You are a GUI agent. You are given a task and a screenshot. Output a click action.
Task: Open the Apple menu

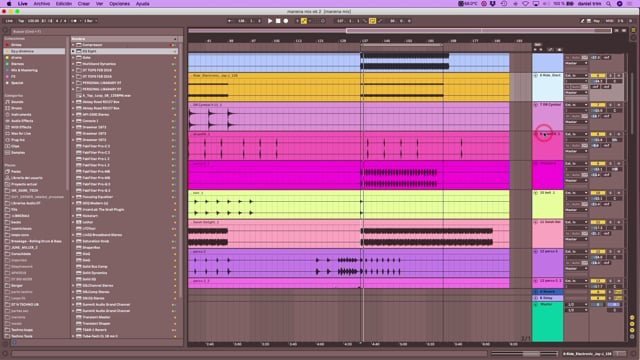pos(9,4)
